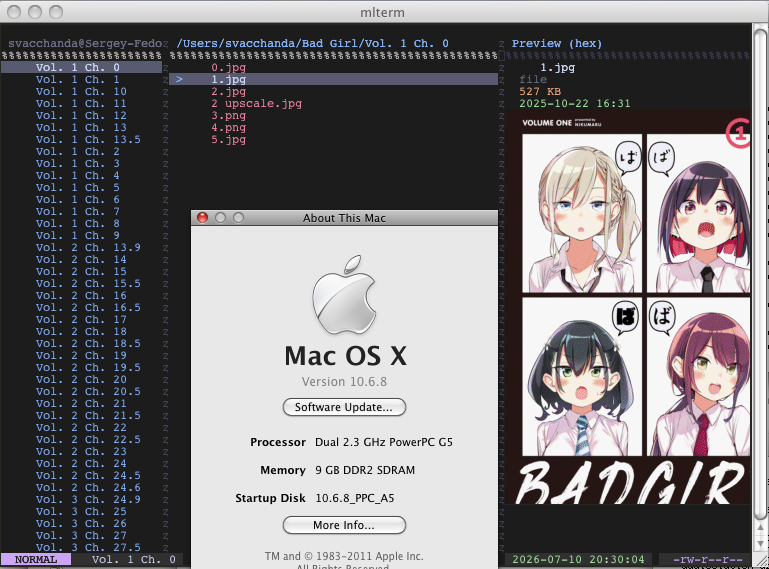Close the About This Mac window
The width and height of the screenshot is (769, 569).
tap(202, 217)
